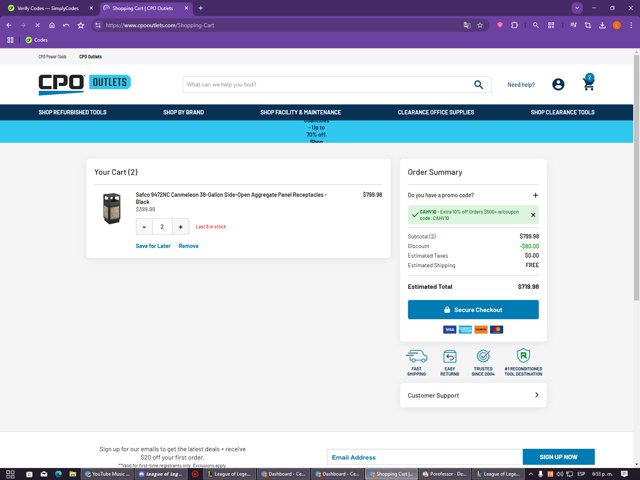Open Shop Refurbished Tools menu
Screen dimensions: 640x480
(72, 112)
